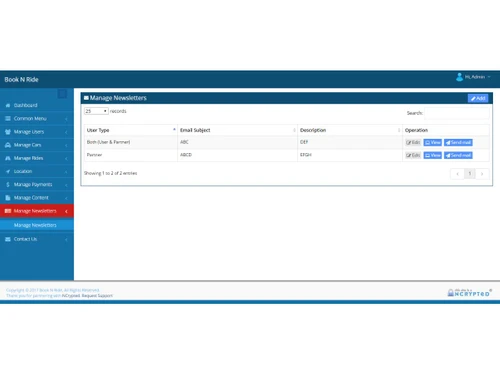Click the Manage Content document icon

click(x=8, y=198)
